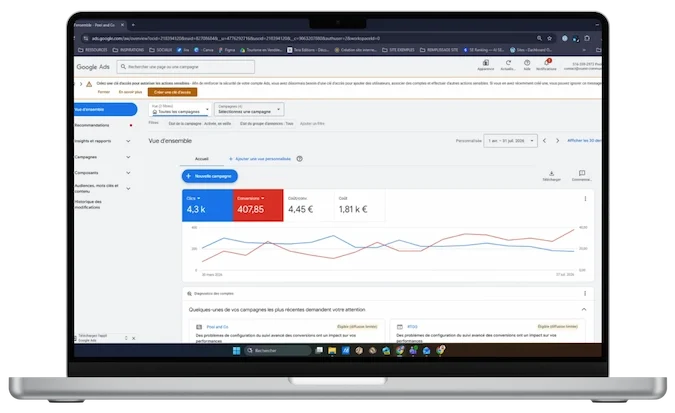Click the Windows taskbar Rechercher search box

(x=278, y=351)
